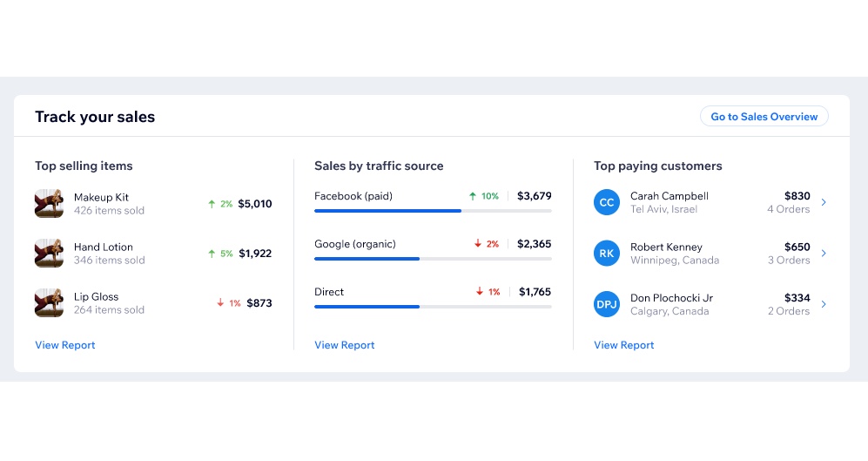
Task: Click the red down arrow for Google (organic)
Action: click(478, 244)
